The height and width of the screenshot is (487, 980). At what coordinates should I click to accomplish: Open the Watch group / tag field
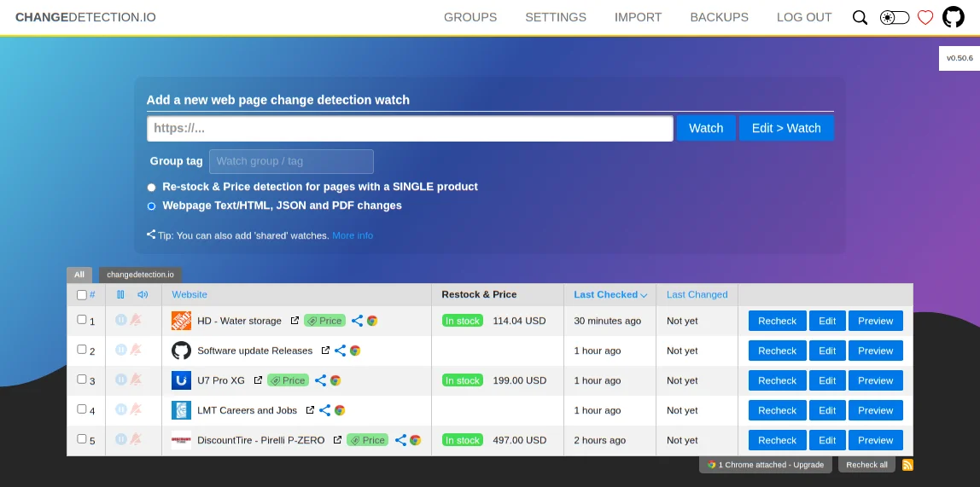[291, 161]
